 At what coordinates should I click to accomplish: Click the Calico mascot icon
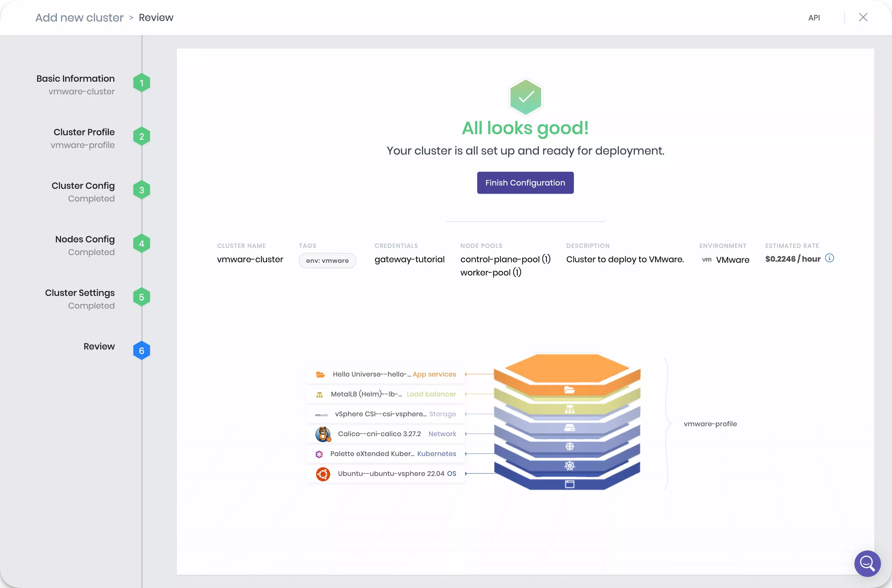point(323,434)
